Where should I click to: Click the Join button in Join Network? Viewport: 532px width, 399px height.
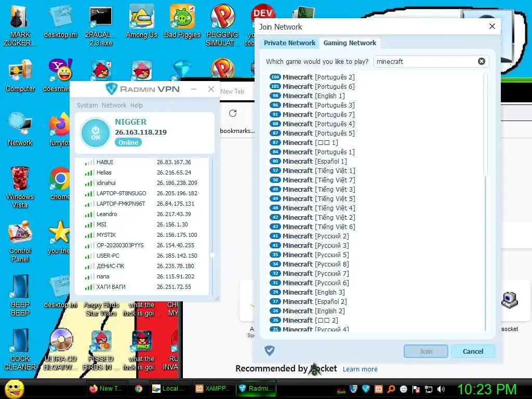(426, 351)
